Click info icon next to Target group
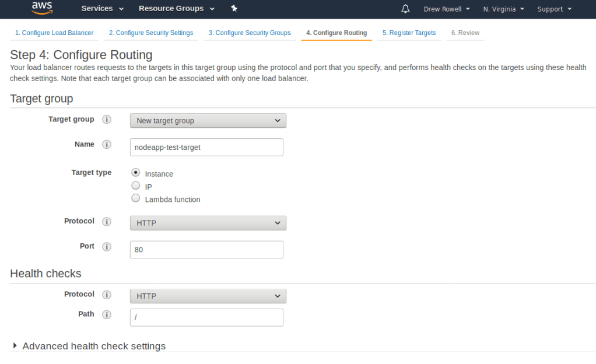Image resolution: width=596 pixels, height=364 pixels. (107, 120)
